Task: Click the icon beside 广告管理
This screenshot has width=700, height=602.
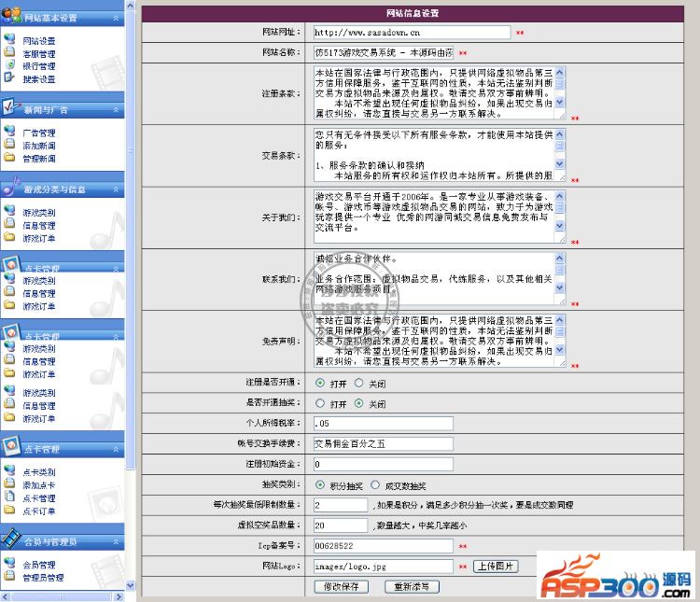Action: coord(10,132)
